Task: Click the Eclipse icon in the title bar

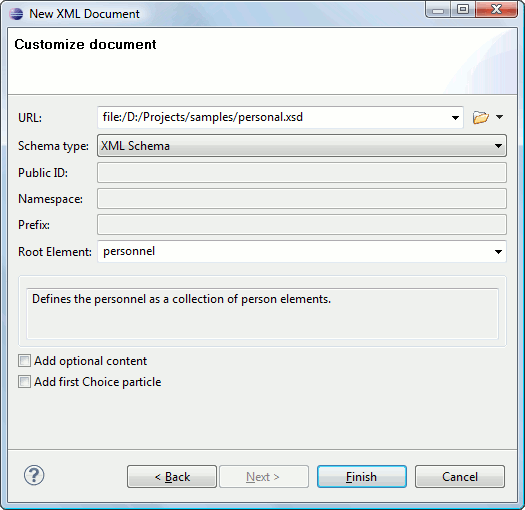Action: [x=16, y=14]
